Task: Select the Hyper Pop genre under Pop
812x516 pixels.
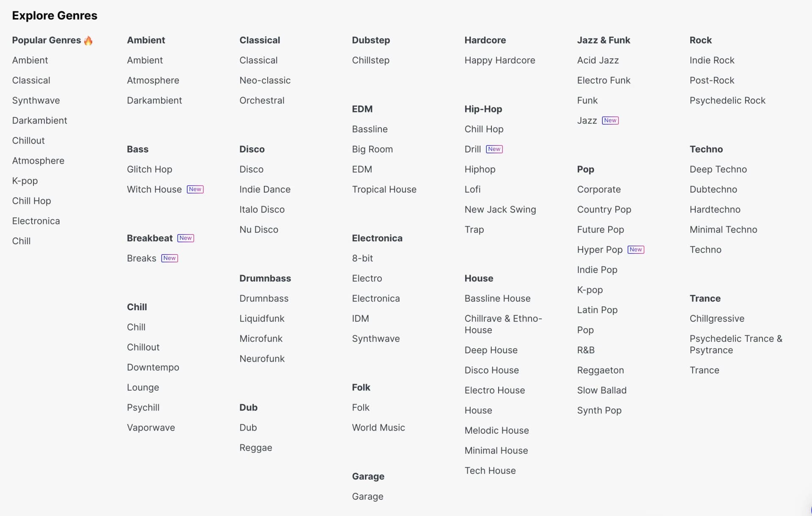Action: click(x=599, y=249)
